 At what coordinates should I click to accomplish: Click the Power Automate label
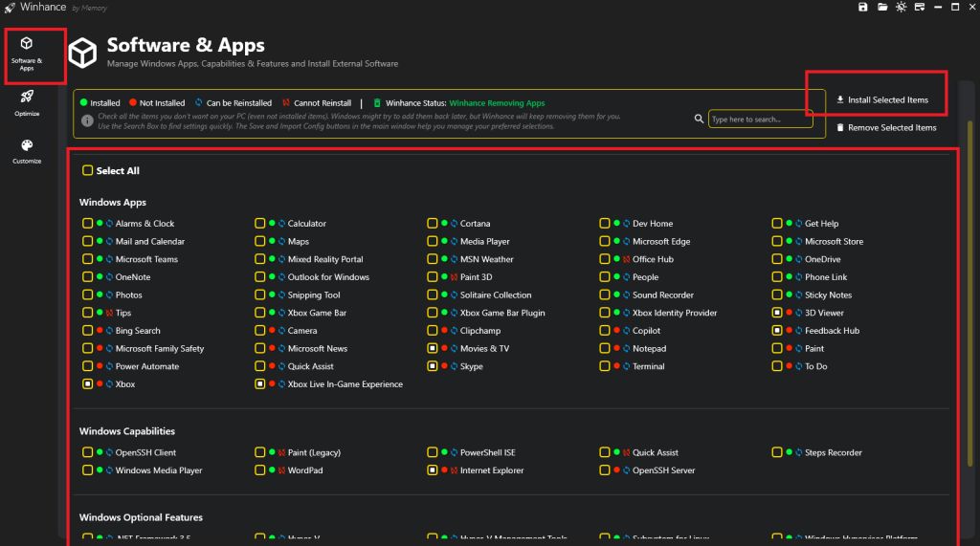tap(146, 366)
